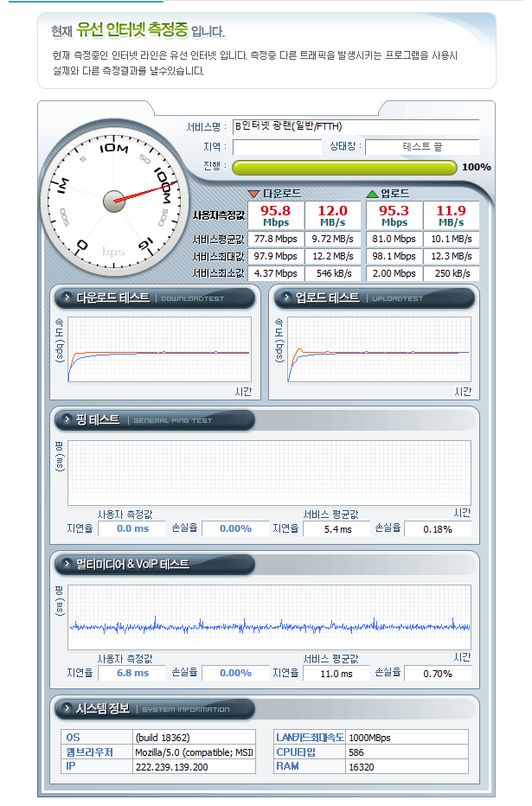The width and height of the screenshot is (532, 806).
Task: Click the arrow icon beside 업로드 테스트
Action: (x=285, y=298)
